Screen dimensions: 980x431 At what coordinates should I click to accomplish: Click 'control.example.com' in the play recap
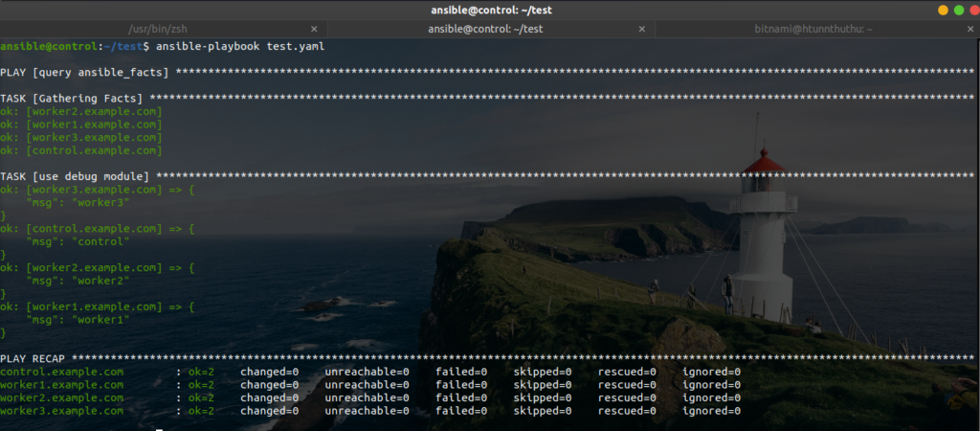point(62,373)
